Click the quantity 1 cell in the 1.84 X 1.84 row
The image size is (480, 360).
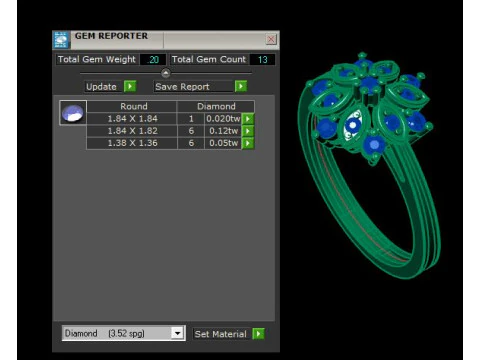click(191, 119)
